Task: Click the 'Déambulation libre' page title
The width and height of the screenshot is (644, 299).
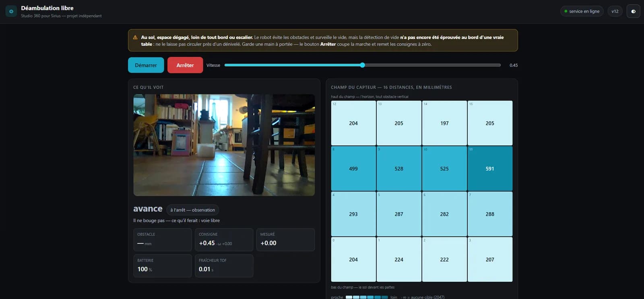Action: click(47, 8)
